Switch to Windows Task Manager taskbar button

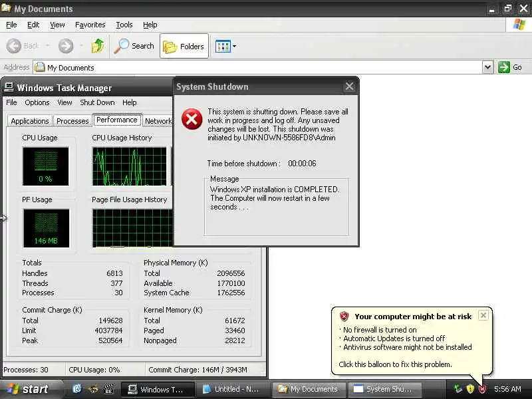pos(158,390)
